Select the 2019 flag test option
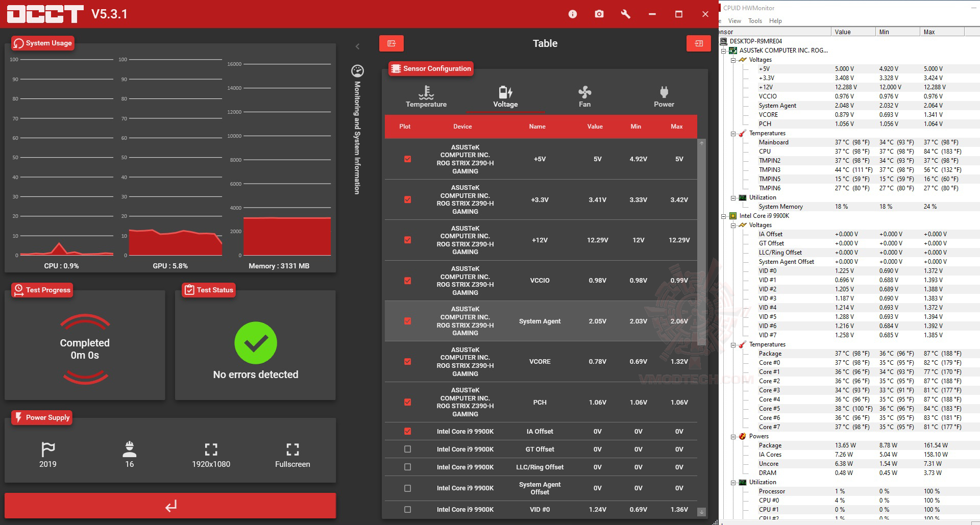 pyautogui.click(x=48, y=455)
